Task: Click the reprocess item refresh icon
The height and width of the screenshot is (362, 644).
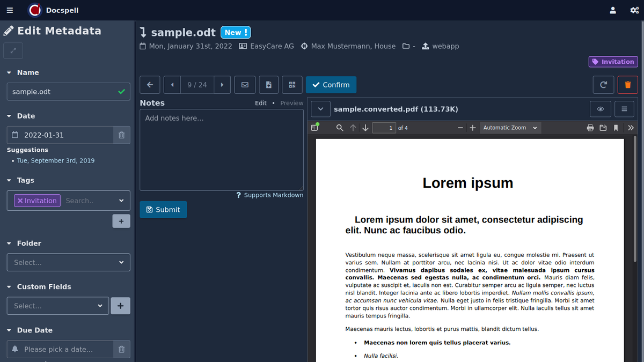Action: pos(603,85)
